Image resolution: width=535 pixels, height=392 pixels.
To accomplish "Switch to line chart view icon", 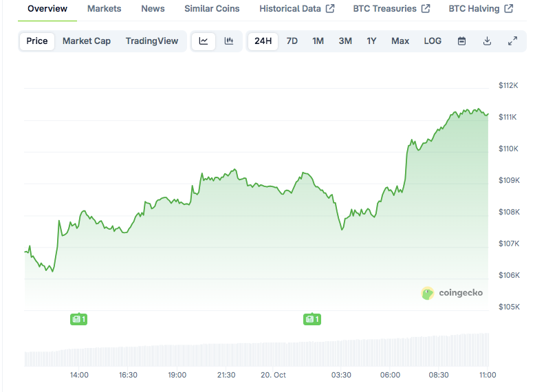I will pos(204,41).
